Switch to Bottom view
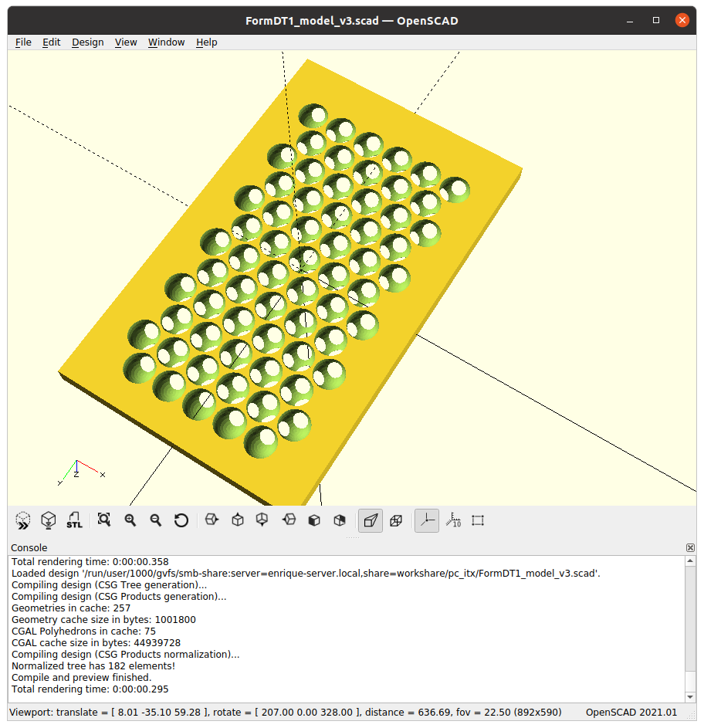This screenshot has height=728, width=704. click(262, 520)
